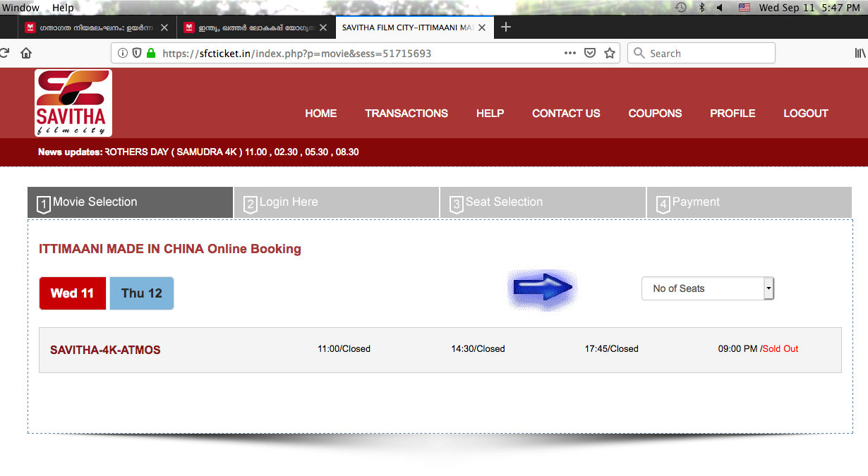
Task: Open site HELP link
Action: (x=490, y=114)
